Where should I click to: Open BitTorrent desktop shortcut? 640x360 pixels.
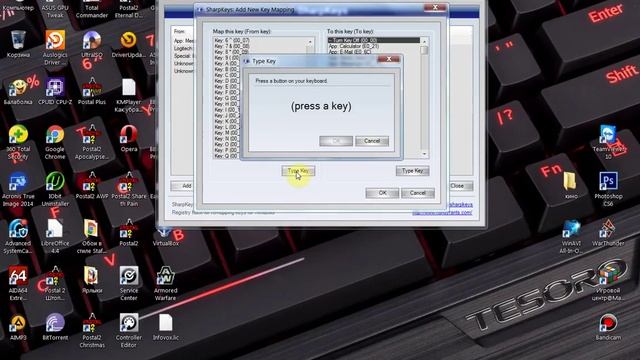(x=55, y=323)
